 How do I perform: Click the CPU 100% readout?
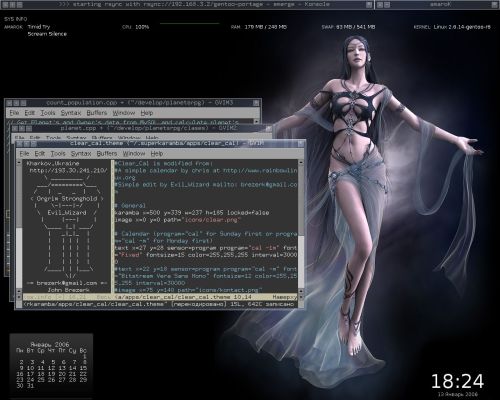point(135,27)
